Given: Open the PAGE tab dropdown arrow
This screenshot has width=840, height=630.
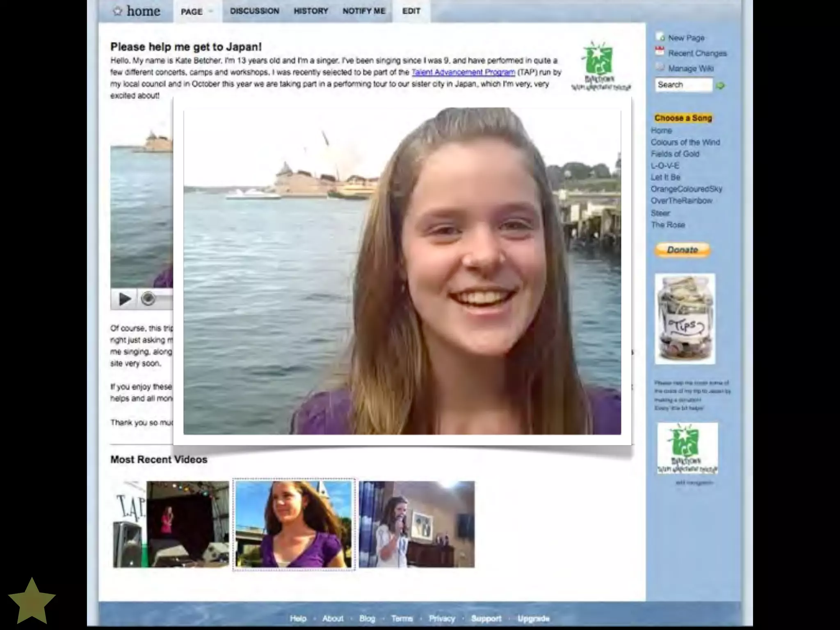Looking at the screenshot, I should [x=210, y=11].
